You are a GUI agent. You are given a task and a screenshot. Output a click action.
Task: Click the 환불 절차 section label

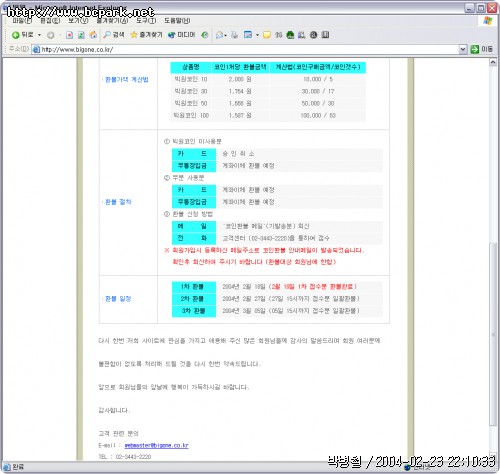coord(118,202)
